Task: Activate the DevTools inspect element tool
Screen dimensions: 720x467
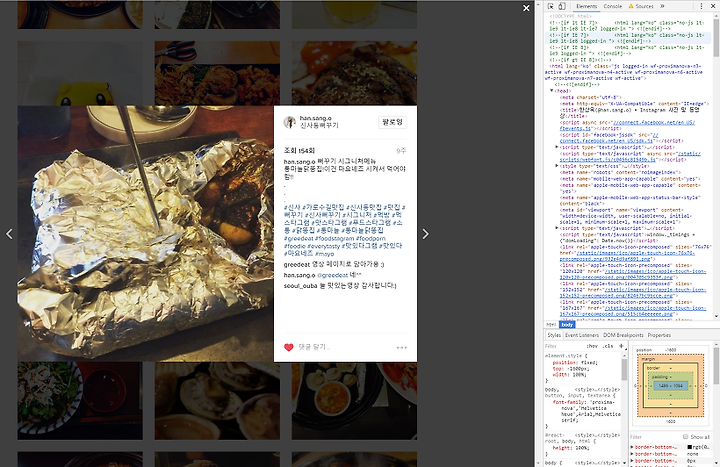Action: 551,6
